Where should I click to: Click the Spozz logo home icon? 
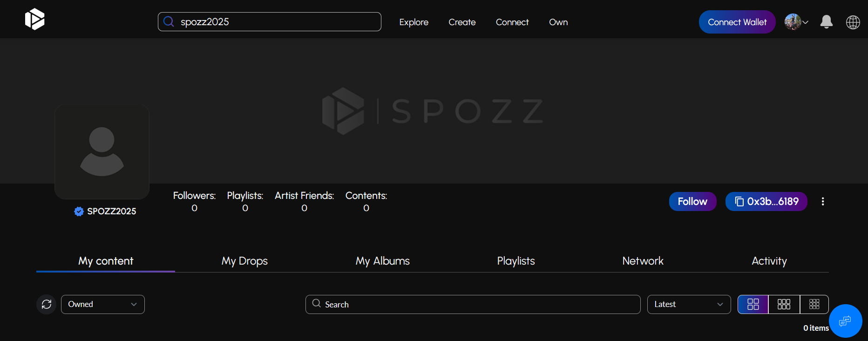click(34, 19)
